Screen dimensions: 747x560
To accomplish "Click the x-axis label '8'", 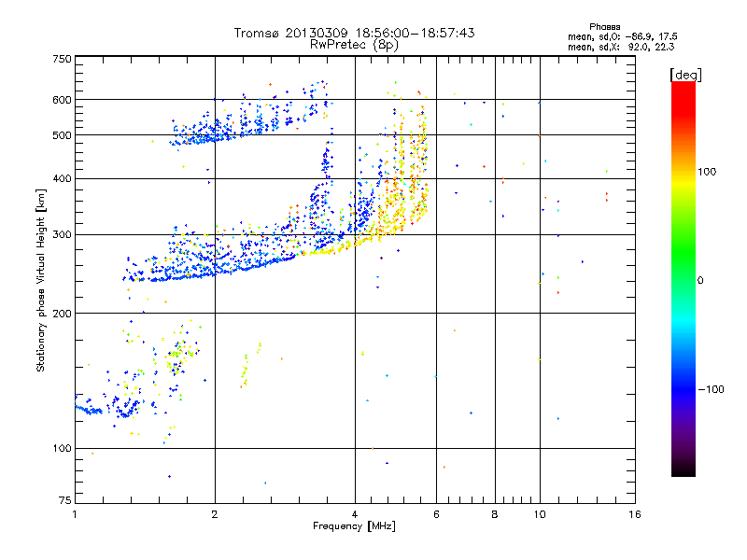I will click(495, 514).
